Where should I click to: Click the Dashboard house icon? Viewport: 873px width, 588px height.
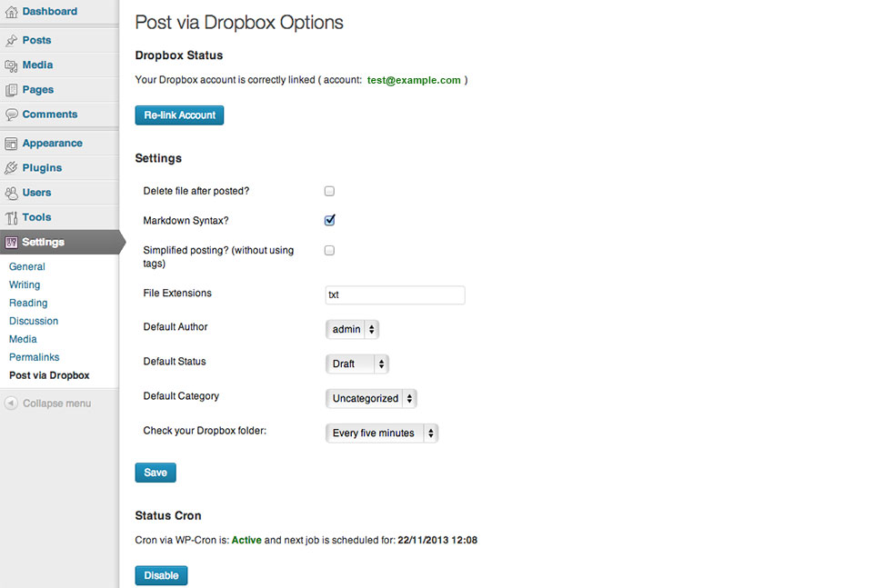click(x=11, y=12)
